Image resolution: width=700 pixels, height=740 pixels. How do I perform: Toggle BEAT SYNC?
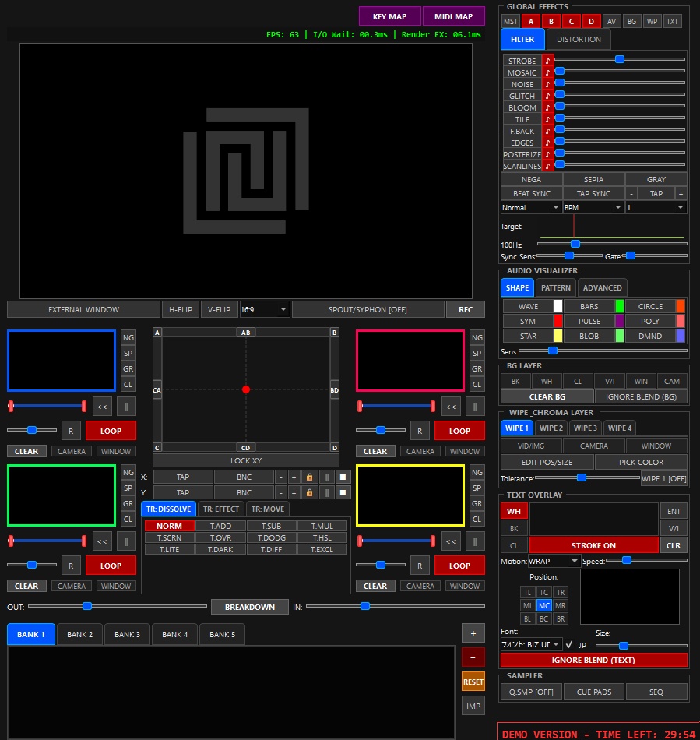click(532, 194)
